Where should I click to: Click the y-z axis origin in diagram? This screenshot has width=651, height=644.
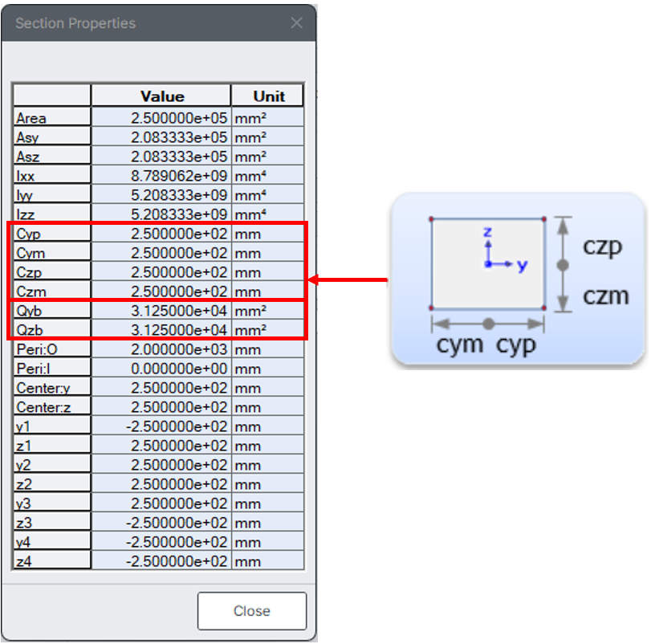click(x=489, y=264)
